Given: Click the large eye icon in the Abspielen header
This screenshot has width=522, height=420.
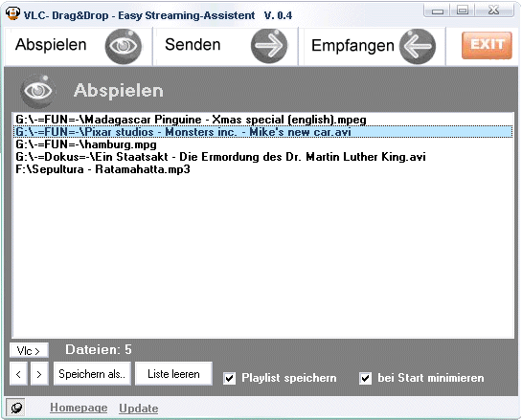Looking at the screenshot, I should click(x=37, y=91).
